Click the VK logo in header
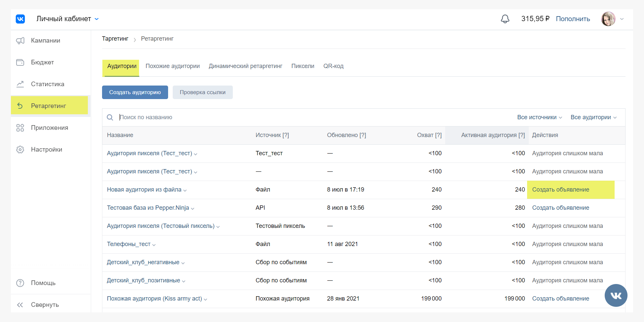The image size is (644, 322). [20, 19]
